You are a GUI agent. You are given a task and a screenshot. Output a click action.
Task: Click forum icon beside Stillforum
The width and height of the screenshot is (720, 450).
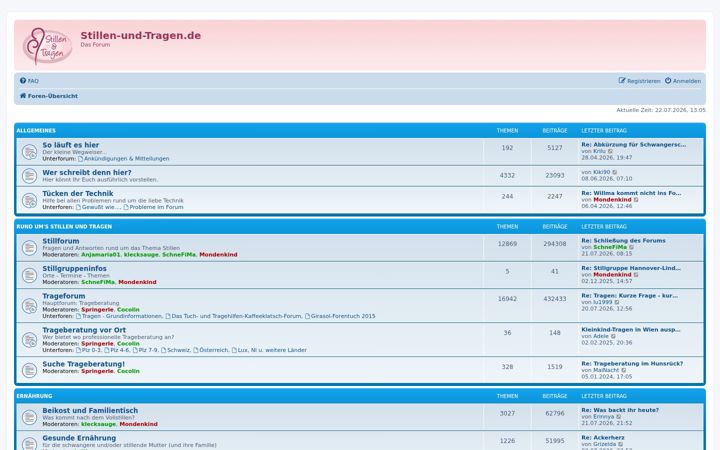pyautogui.click(x=29, y=248)
